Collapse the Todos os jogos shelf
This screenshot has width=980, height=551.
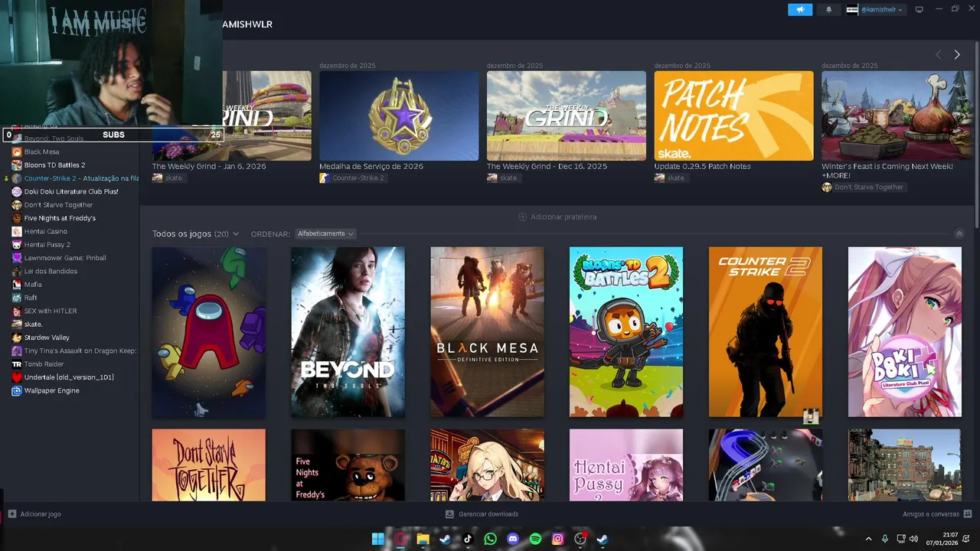click(x=959, y=233)
